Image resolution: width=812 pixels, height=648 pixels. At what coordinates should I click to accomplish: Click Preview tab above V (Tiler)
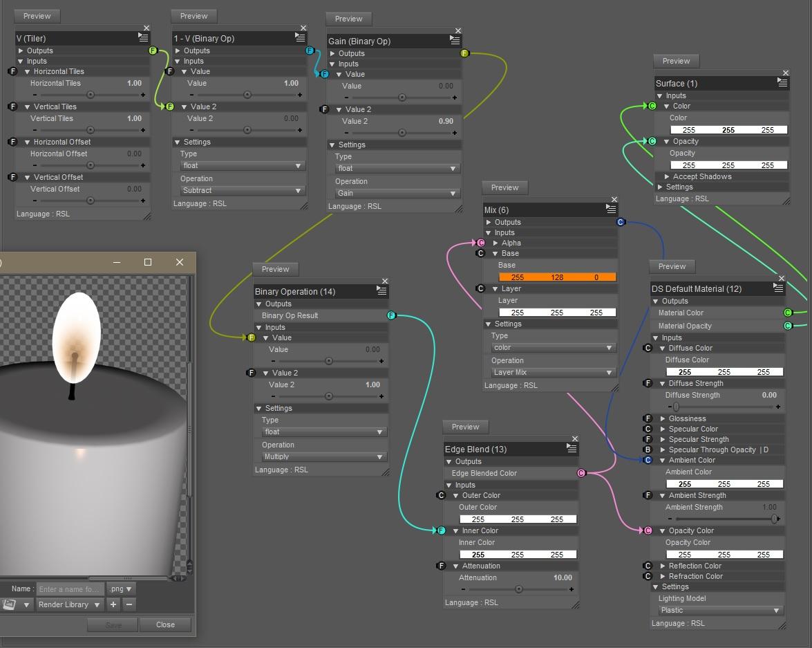point(37,16)
